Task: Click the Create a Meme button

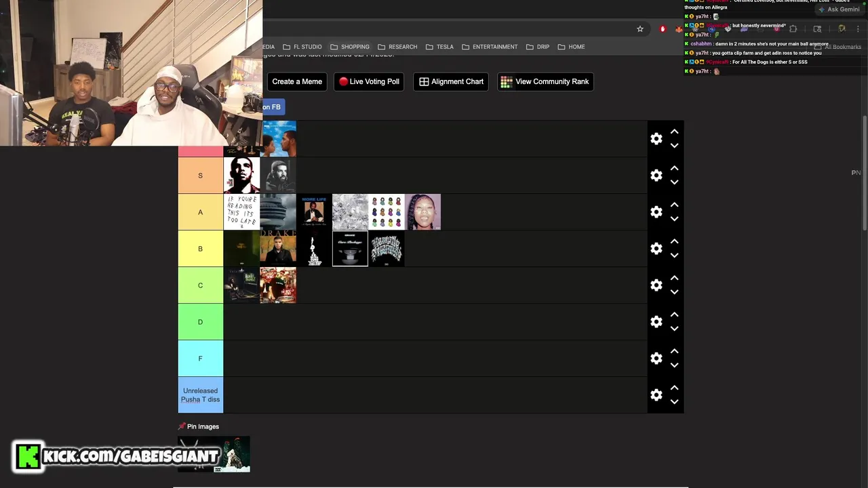Action: point(297,81)
